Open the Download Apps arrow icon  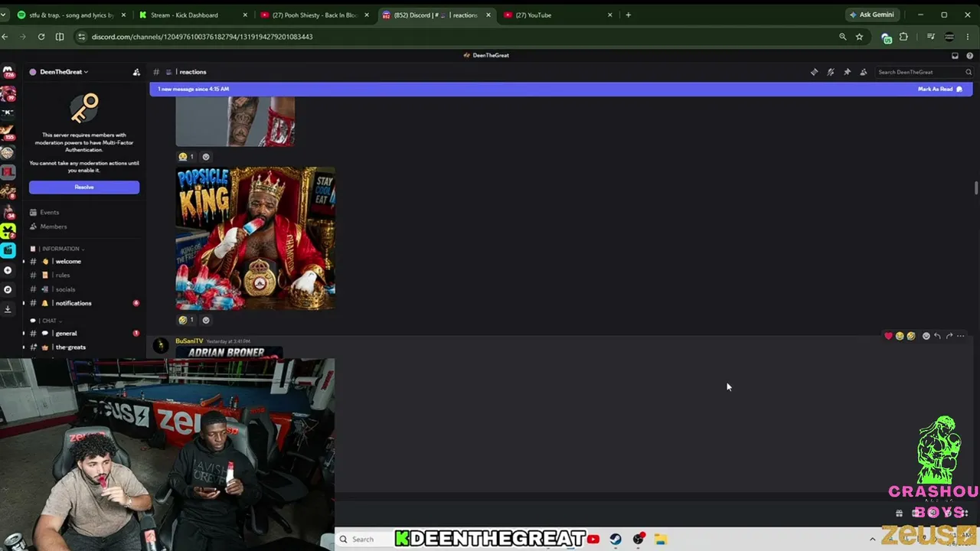[8, 308]
